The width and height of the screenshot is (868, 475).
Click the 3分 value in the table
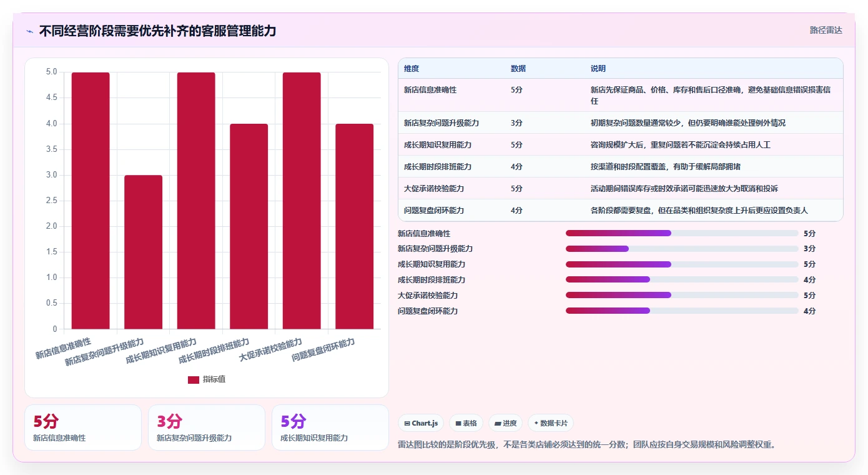pos(516,123)
